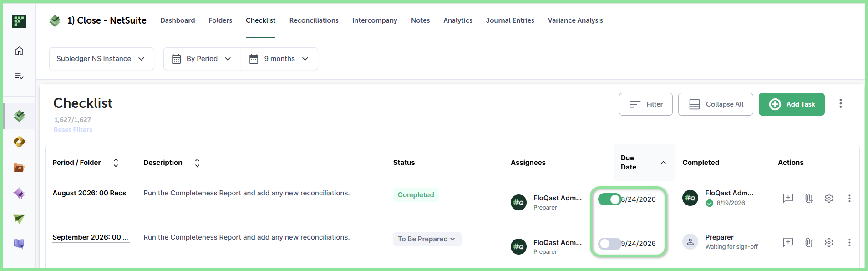The height and width of the screenshot is (271, 868).
Task: Open the By Period dropdown
Action: (x=202, y=59)
